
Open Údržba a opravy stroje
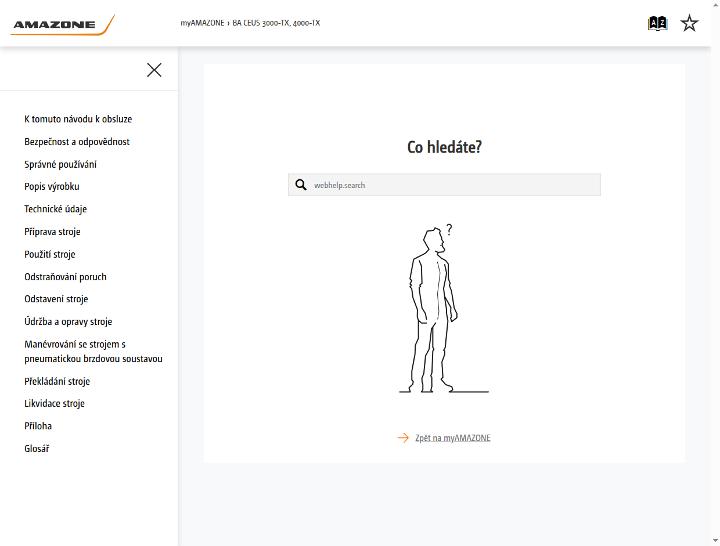(x=68, y=321)
